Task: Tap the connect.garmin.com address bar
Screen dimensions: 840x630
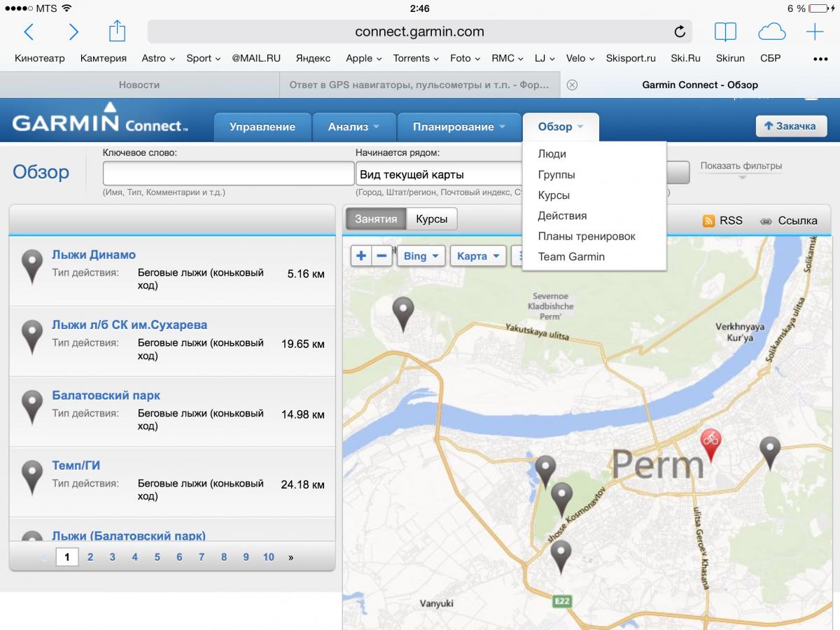Action: click(419, 31)
